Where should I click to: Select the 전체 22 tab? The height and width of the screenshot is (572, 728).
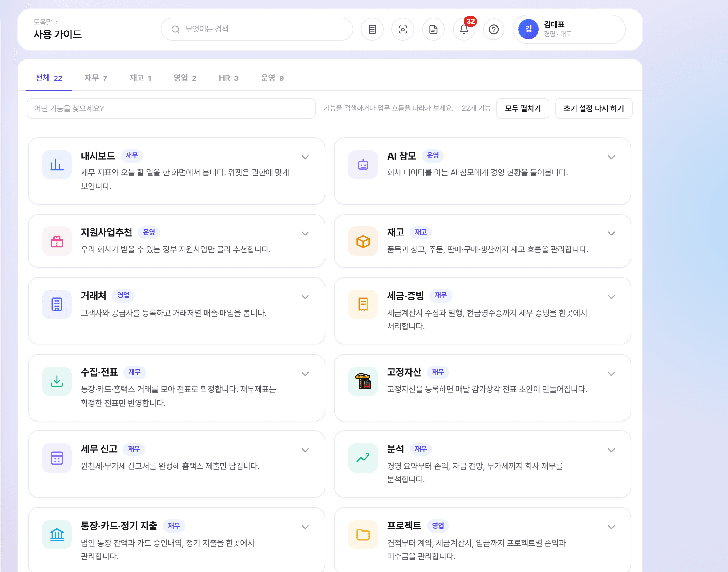click(x=49, y=78)
